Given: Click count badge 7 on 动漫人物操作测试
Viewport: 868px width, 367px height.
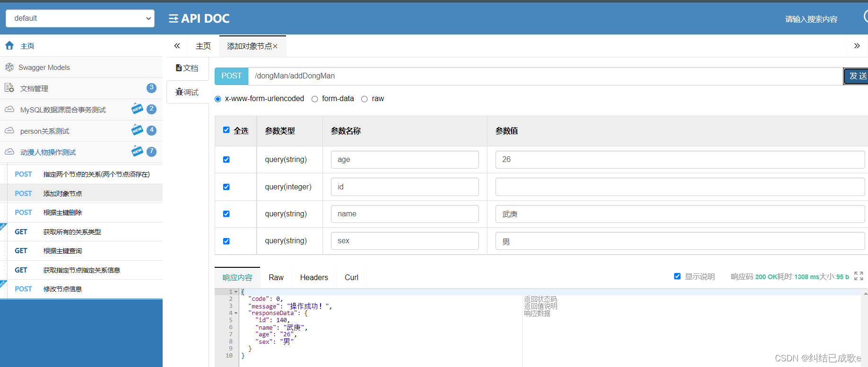Looking at the screenshot, I should (151, 151).
